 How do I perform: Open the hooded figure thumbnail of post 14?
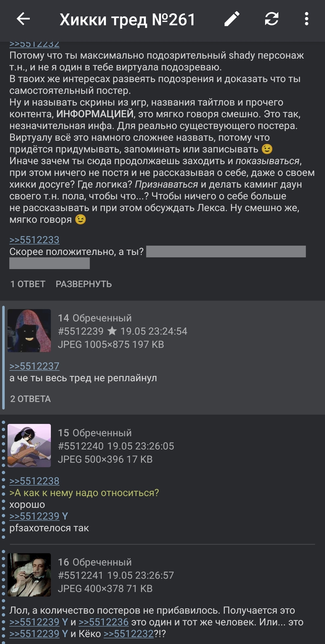pos(29,330)
